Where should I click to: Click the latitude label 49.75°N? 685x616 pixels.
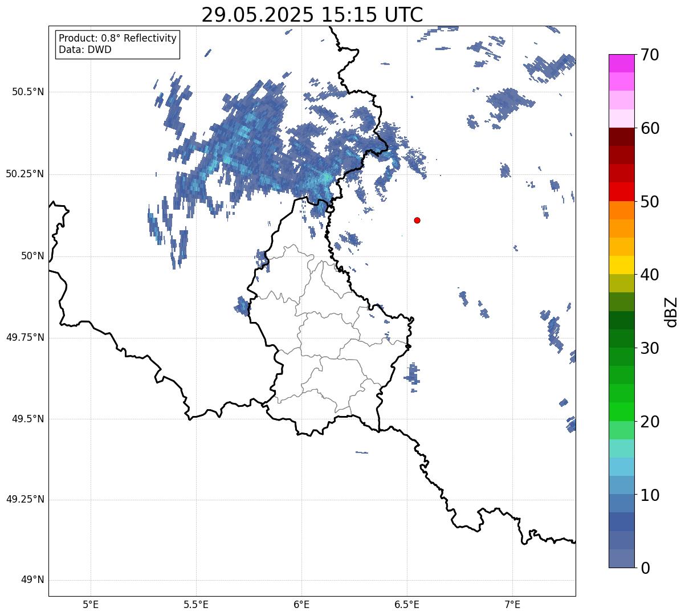pos(25,337)
